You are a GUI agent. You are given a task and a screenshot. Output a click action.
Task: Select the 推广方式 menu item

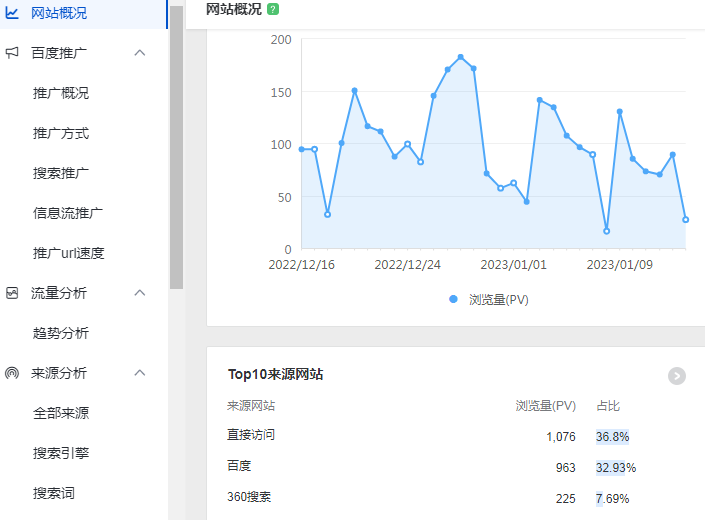61,133
